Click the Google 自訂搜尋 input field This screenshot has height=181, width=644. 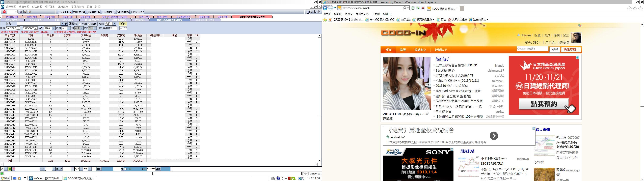tap(532, 49)
